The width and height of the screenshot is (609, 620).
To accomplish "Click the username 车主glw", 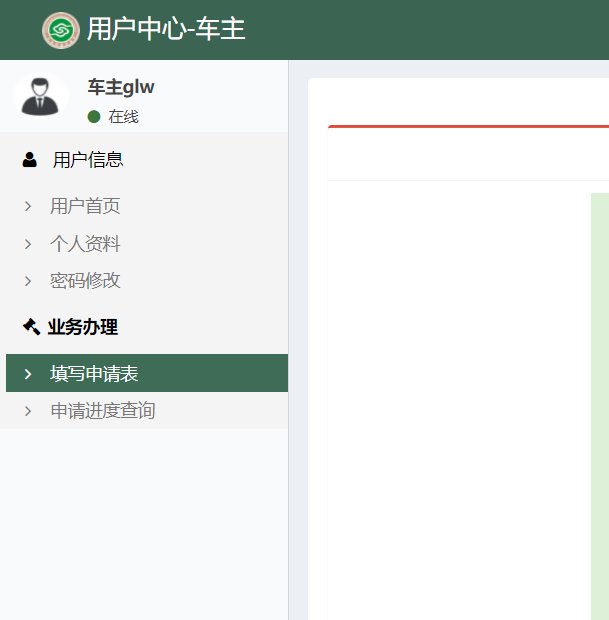I will click(121, 87).
